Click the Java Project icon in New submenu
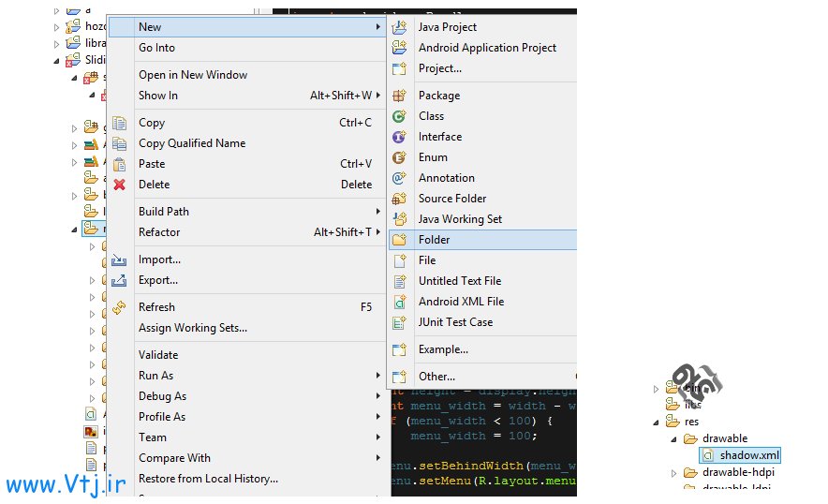 coord(400,27)
